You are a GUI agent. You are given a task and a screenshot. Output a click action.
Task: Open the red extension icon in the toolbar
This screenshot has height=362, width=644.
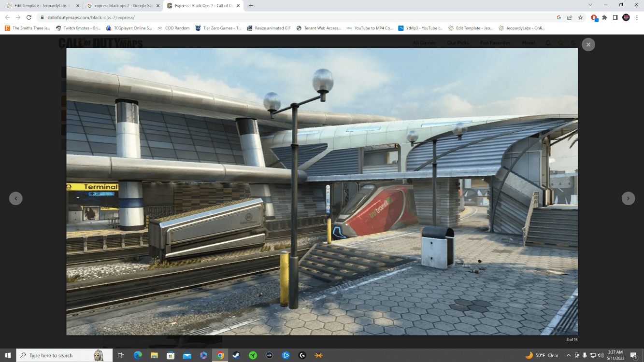click(x=594, y=17)
